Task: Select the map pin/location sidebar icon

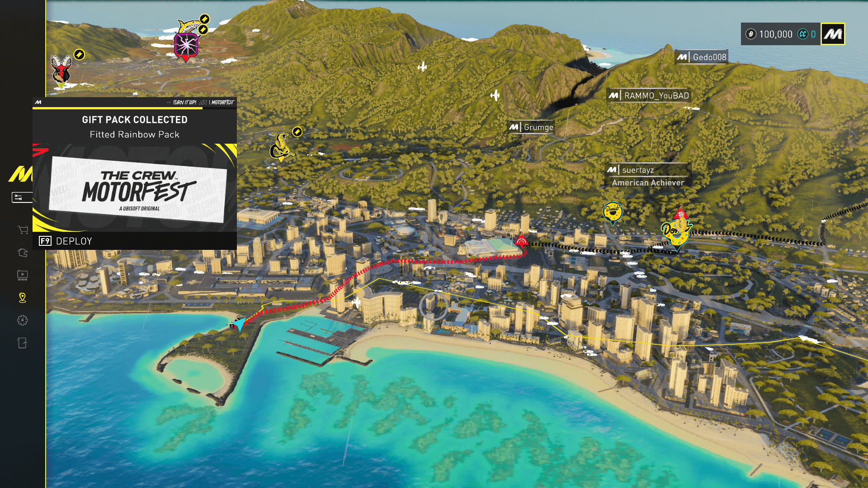Action: pyautogui.click(x=22, y=297)
